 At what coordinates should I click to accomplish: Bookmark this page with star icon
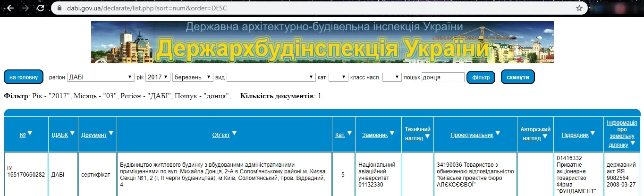[579, 8]
